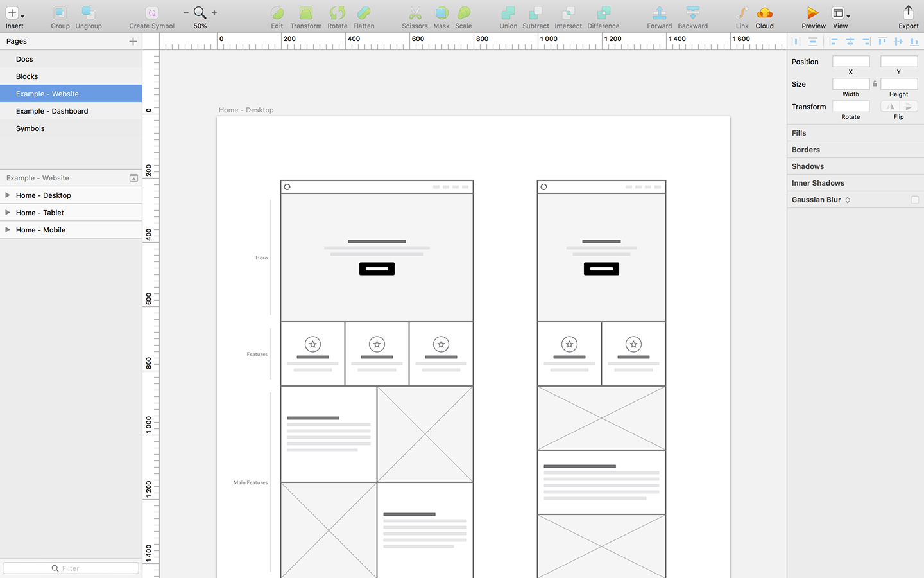924x578 pixels.
Task: Open the Inner Shadows section
Action: pyautogui.click(x=855, y=183)
